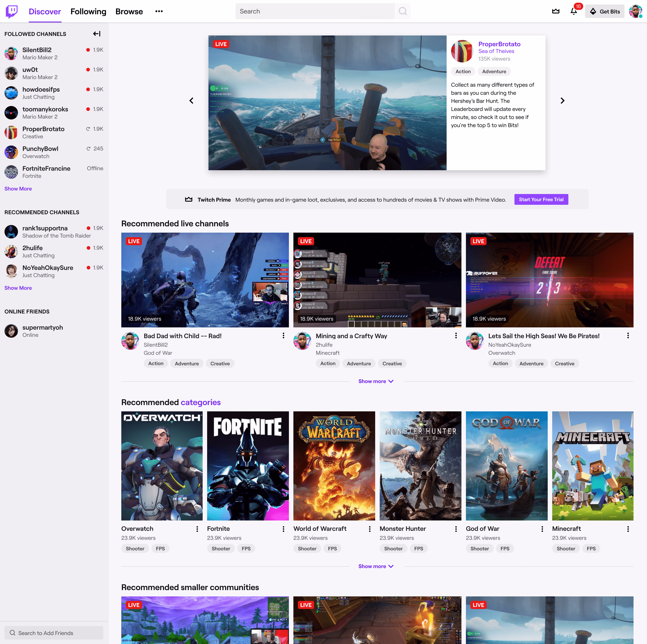
Task: Switch to the Following tab
Action: coord(88,11)
